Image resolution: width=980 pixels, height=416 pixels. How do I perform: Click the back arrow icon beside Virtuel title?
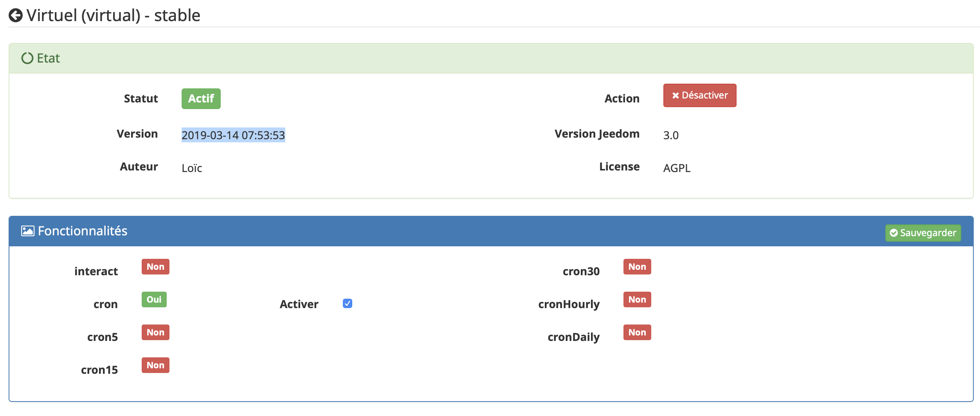coord(16,16)
